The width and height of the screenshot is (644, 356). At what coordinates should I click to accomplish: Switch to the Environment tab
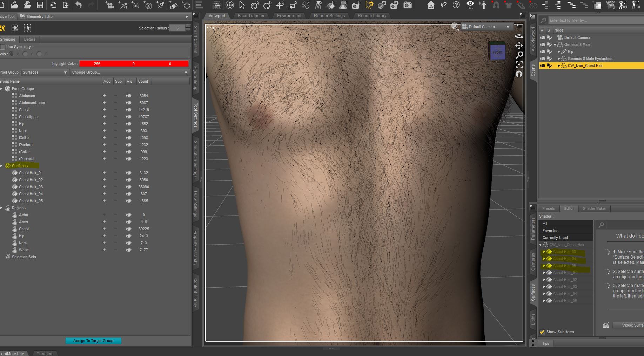point(289,16)
